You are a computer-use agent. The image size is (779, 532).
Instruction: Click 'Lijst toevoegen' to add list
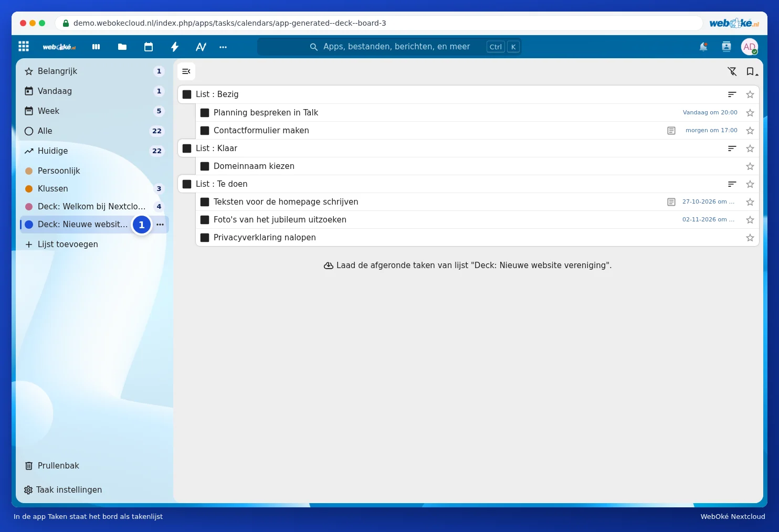pos(94,244)
